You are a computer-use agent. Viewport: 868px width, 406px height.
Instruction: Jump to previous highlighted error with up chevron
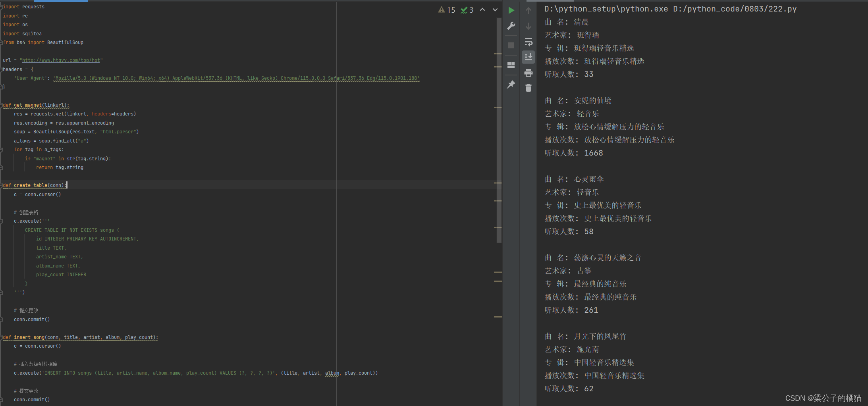click(482, 10)
